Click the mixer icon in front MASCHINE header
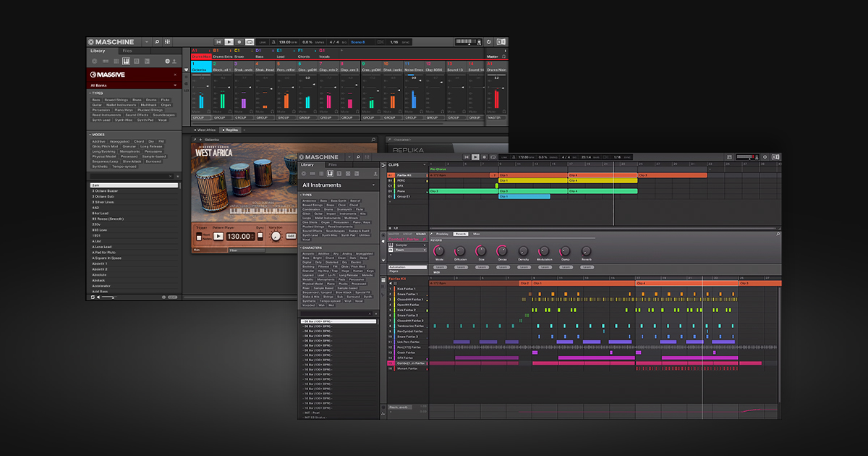 (367, 157)
